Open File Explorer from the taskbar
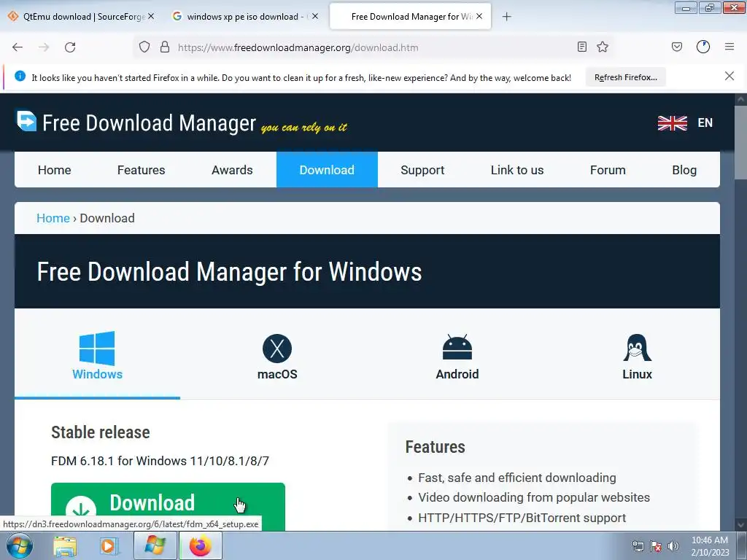 point(65,546)
